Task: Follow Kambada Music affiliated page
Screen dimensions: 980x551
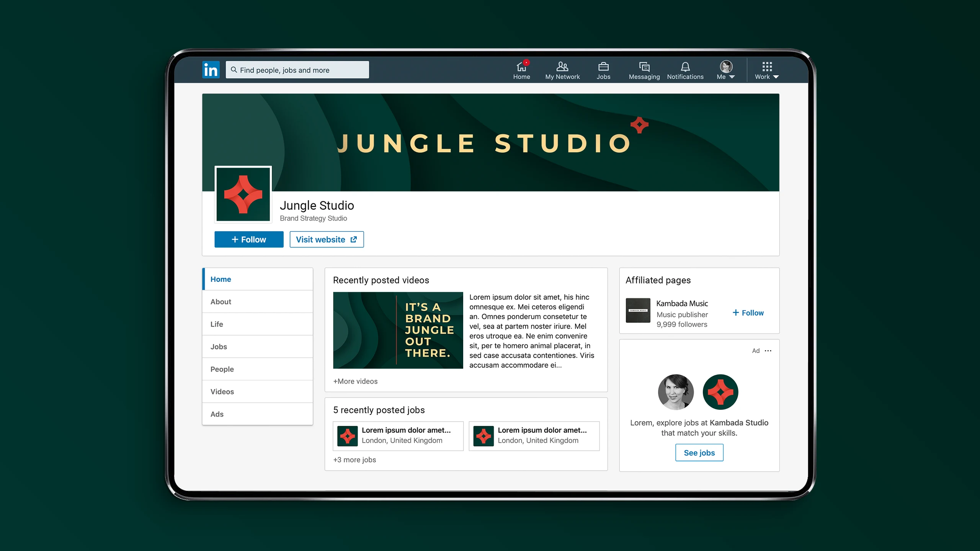Action: point(748,313)
